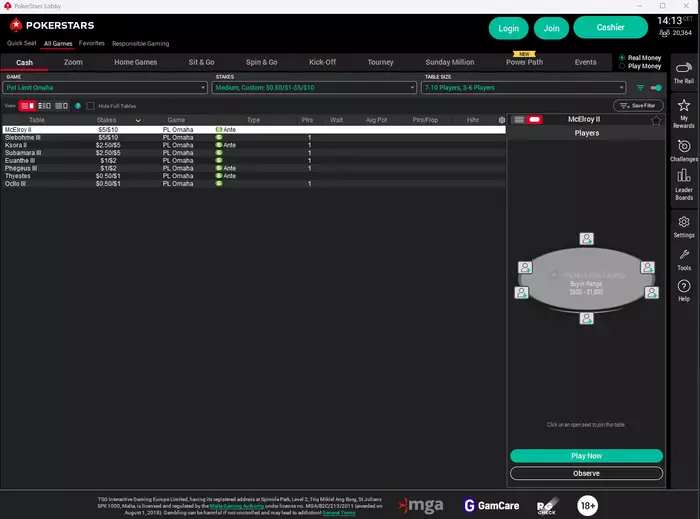Switch preview to red table view icon
The height and width of the screenshot is (519, 700).
pyautogui.click(x=534, y=120)
